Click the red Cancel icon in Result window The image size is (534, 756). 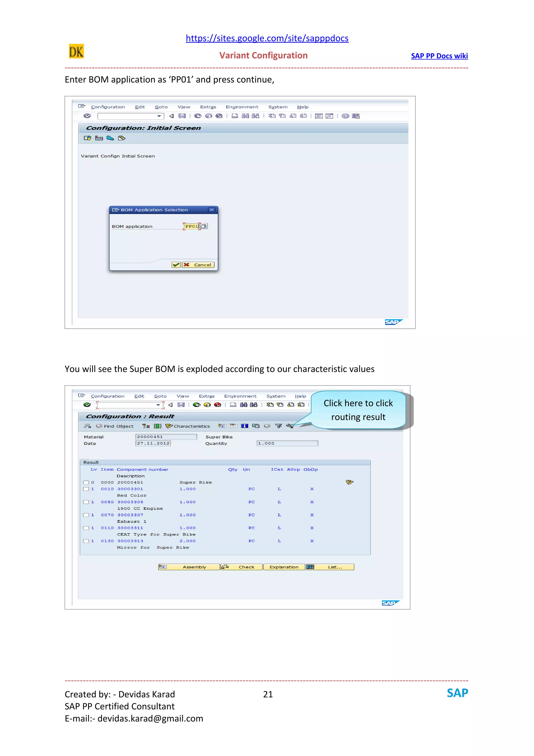click(217, 405)
